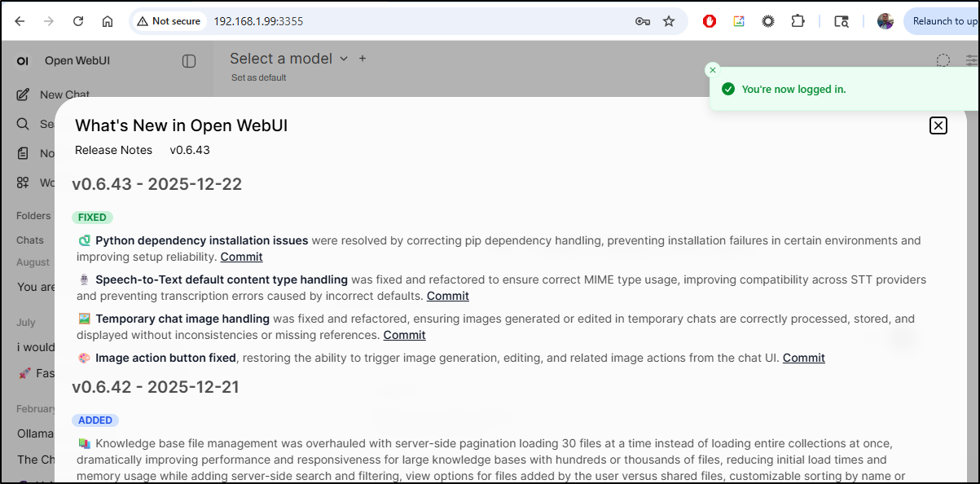Dismiss the logged in notification

pos(712,69)
